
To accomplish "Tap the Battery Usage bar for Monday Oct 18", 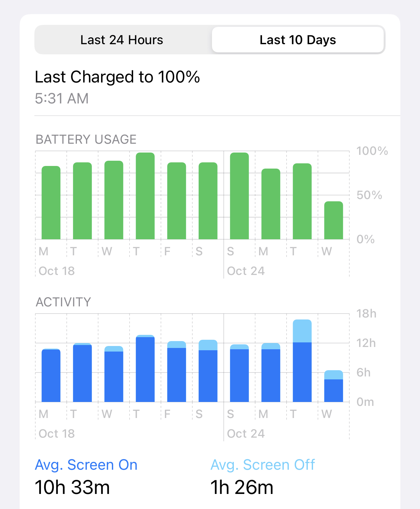I will pos(51,203).
